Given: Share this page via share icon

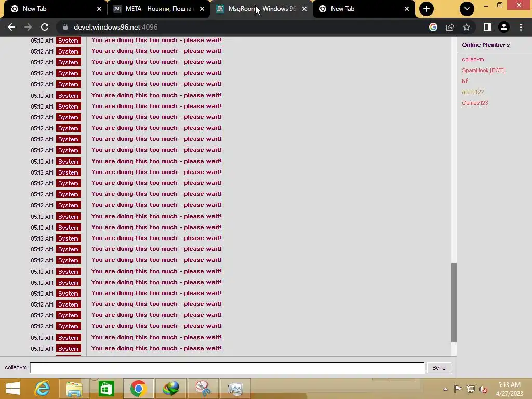Looking at the screenshot, I should coord(450,27).
